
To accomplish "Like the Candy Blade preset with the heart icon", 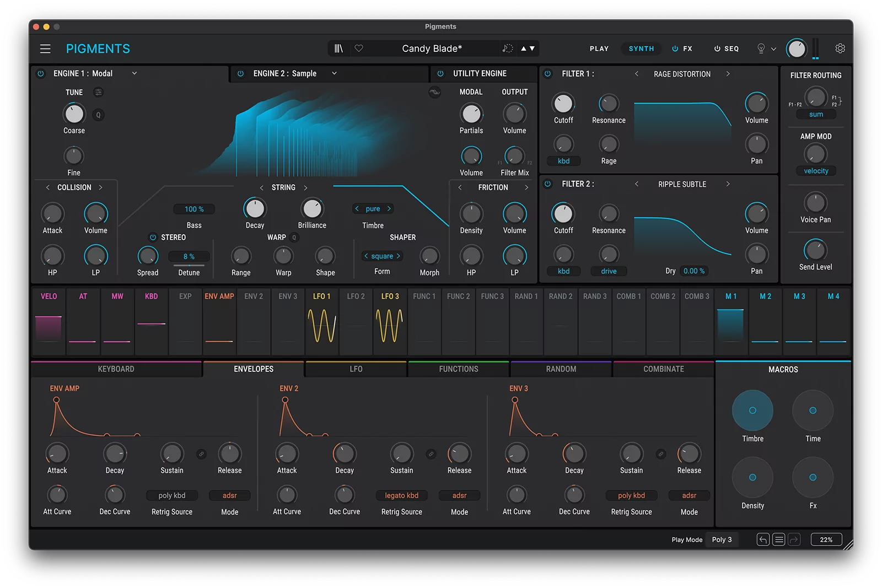I will click(359, 48).
